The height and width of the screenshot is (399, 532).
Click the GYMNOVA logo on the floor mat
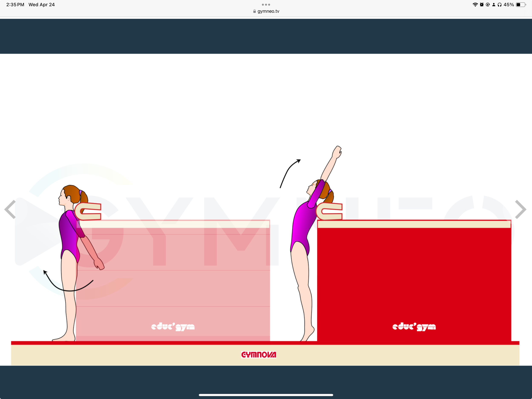point(259,355)
